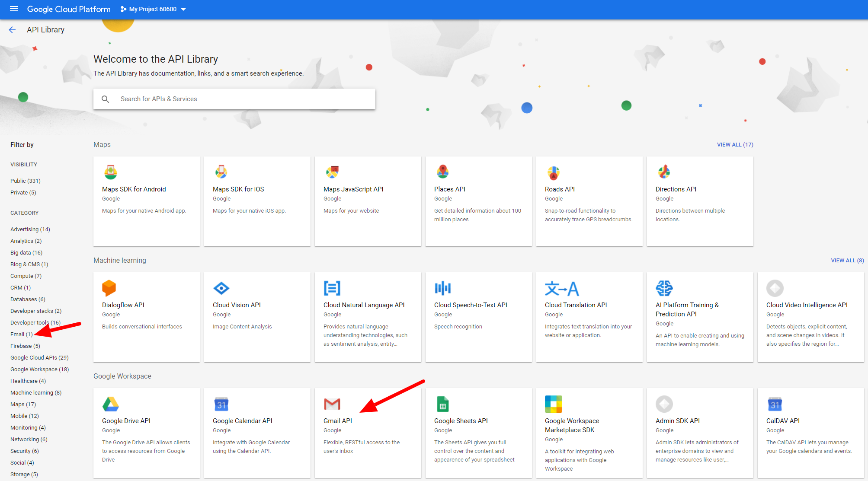Filter by Public visibility

[25, 181]
